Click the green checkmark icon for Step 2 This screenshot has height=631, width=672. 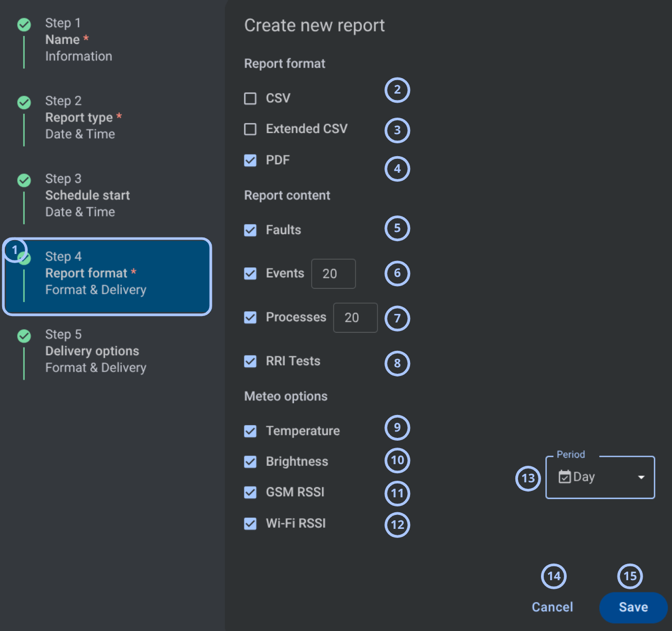24,102
